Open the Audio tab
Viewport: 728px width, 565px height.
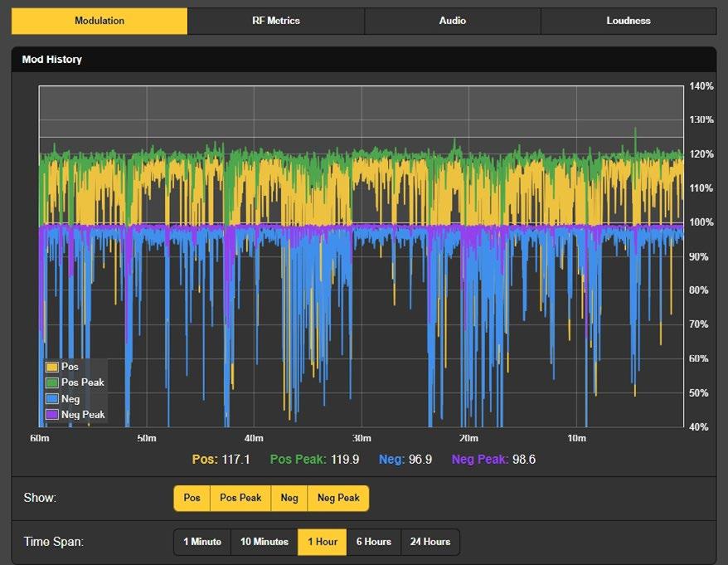coord(452,21)
